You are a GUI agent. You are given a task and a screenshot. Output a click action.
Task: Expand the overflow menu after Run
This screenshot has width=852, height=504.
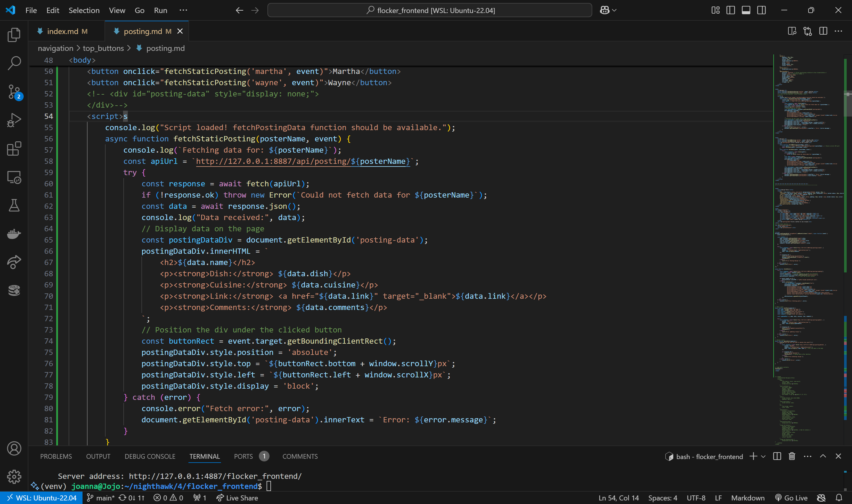(183, 10)
